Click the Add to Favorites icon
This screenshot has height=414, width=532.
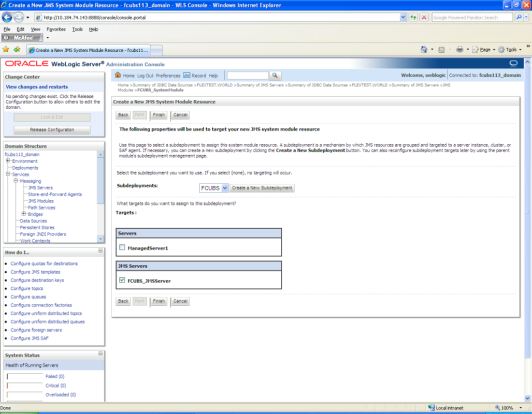click(17, 50)
